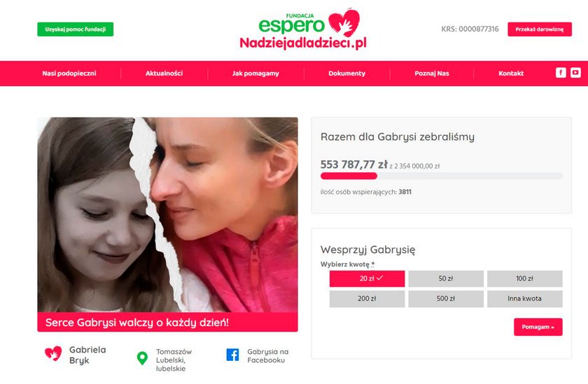This screenshot has width=588, height=384.
Task: Click the heart icon beside Gabriela Bryk
Action: (x=53, y=353)
